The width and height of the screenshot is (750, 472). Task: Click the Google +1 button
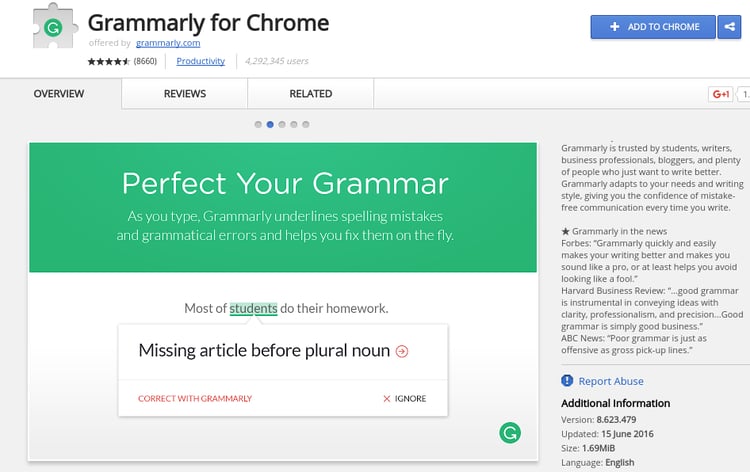click(720, 94)
